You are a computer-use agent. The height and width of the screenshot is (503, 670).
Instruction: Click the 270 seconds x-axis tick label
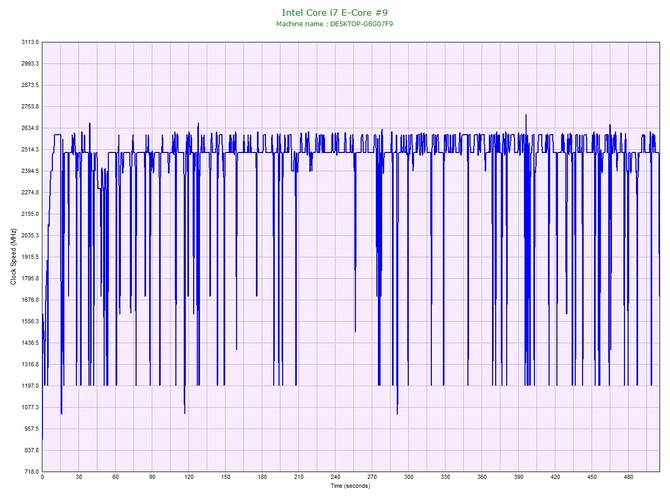(372, 477)
